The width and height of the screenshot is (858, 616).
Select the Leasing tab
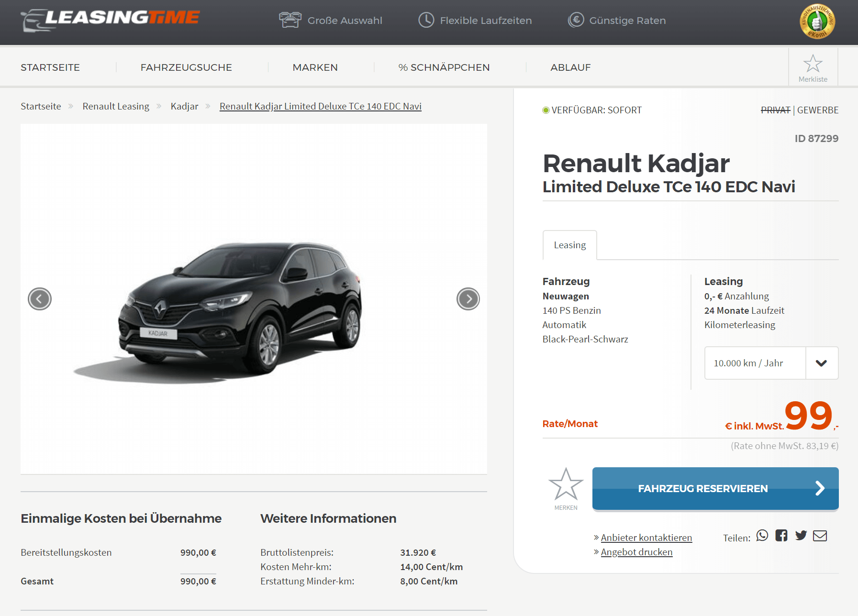tap(570, 245)
